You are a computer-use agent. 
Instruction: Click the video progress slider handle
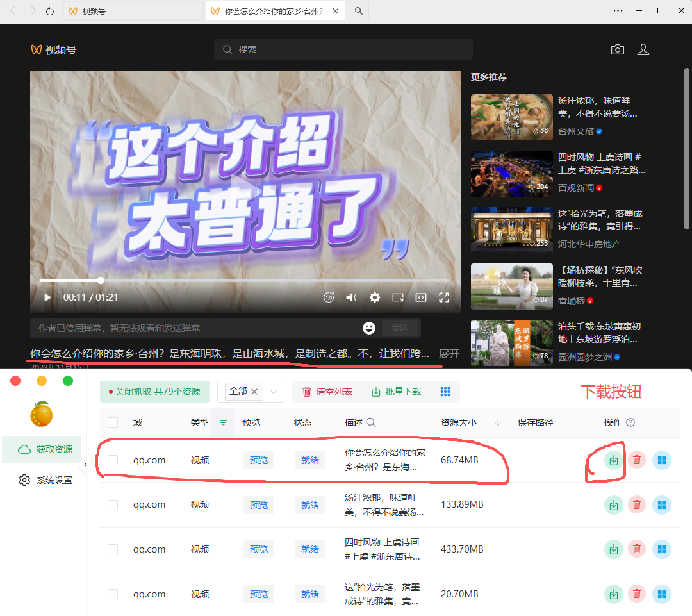101,281
